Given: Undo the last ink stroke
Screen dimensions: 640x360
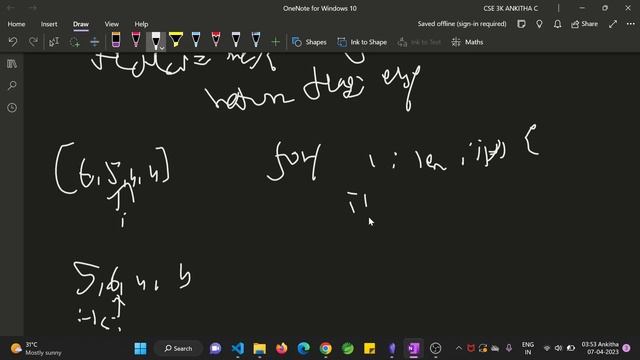Looking at the screenshot, I should click(13, 42).
